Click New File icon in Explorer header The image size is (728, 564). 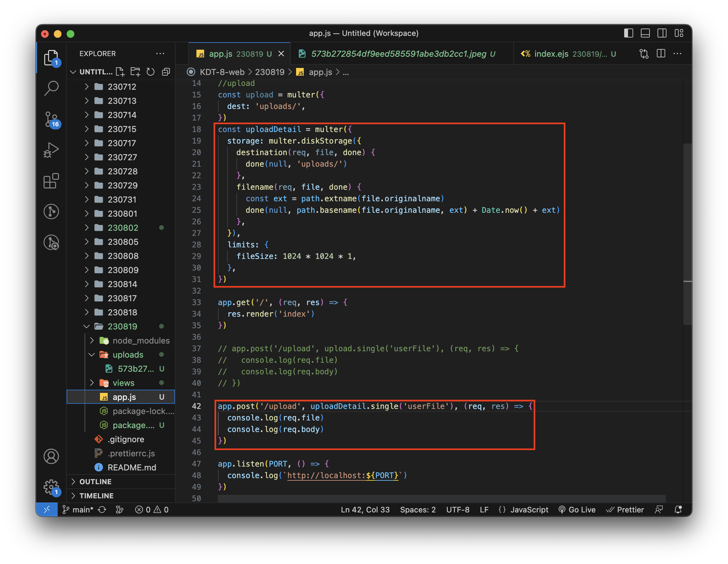120,72
